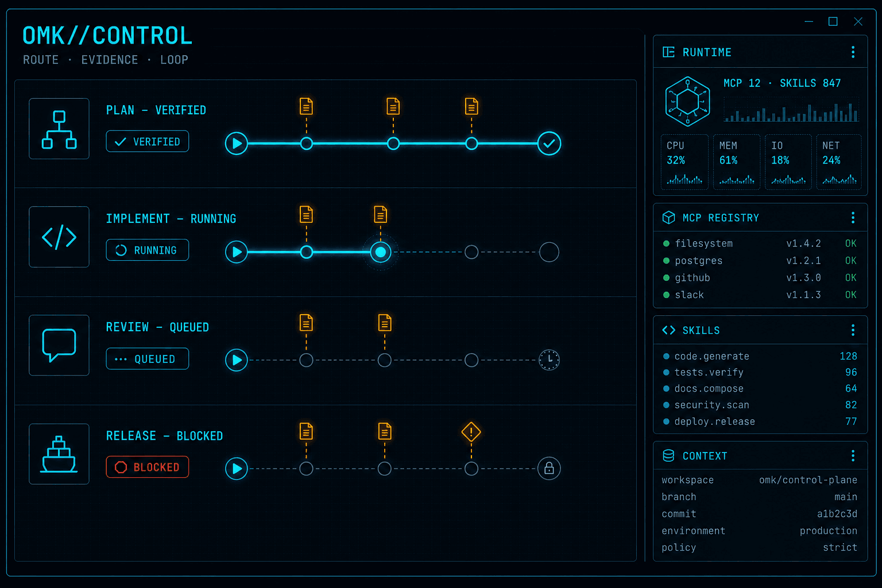Open the MEM 61% metric tile
This screenshot has width=882, height=588.
[737, 162]
